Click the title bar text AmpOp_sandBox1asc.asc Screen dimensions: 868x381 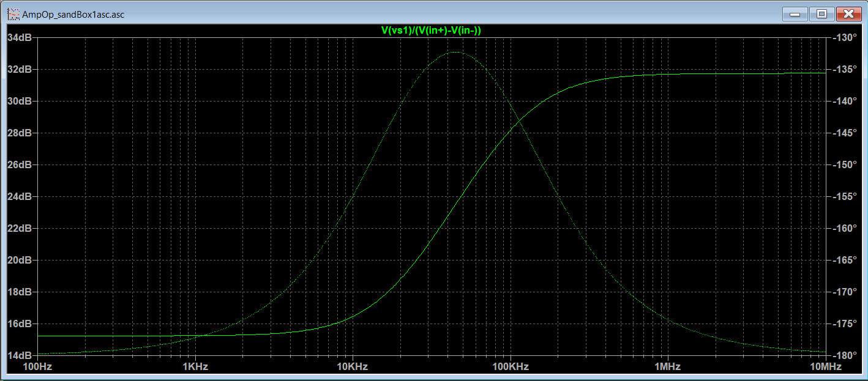73,14
